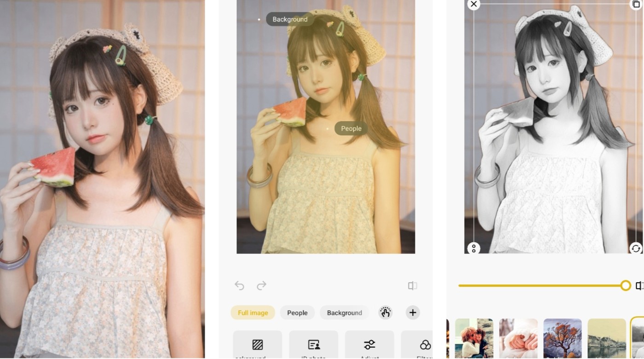
Task: Open the ID photo tool
Action: [x=314, y=345]
